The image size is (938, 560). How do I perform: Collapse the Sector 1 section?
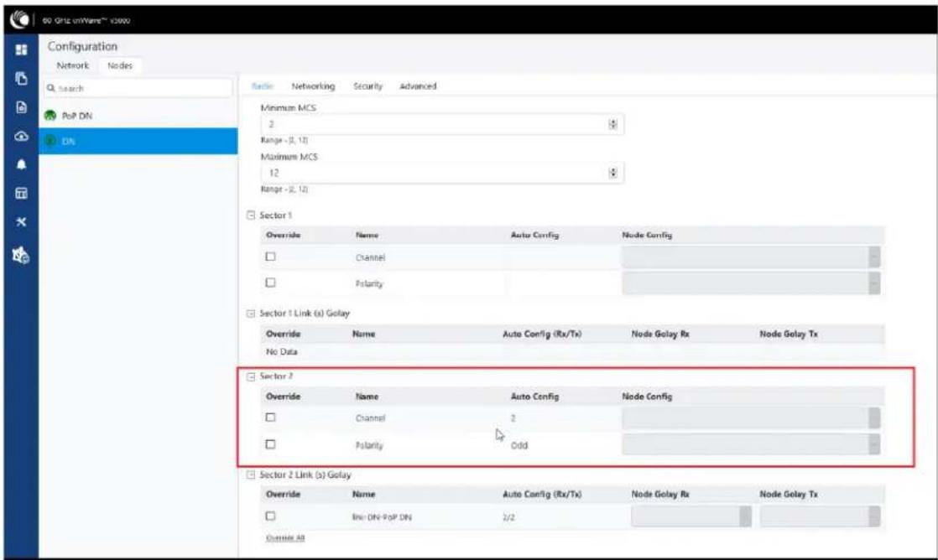tap(251, 215)
